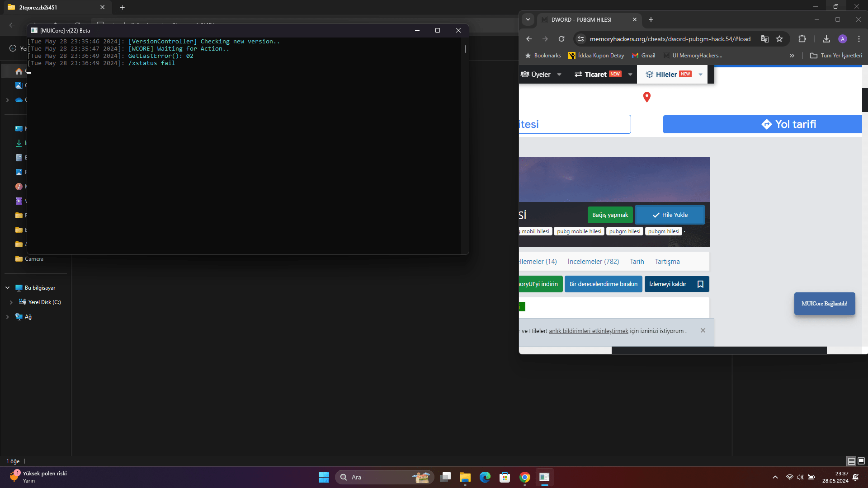Image resolution: width=868 pixels, height=488 pixels.
Task: Reload the memoryhackers page
Action: [x=561, y=39]
